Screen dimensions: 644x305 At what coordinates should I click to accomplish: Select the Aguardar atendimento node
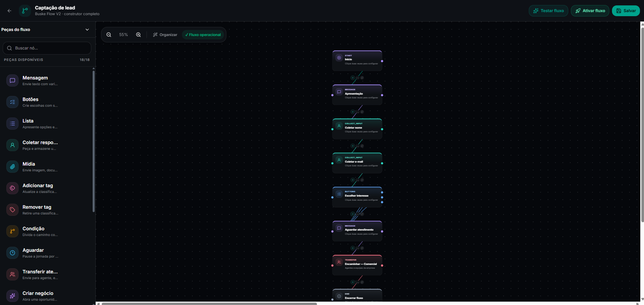pyautogui.click(x=357, y=231)
